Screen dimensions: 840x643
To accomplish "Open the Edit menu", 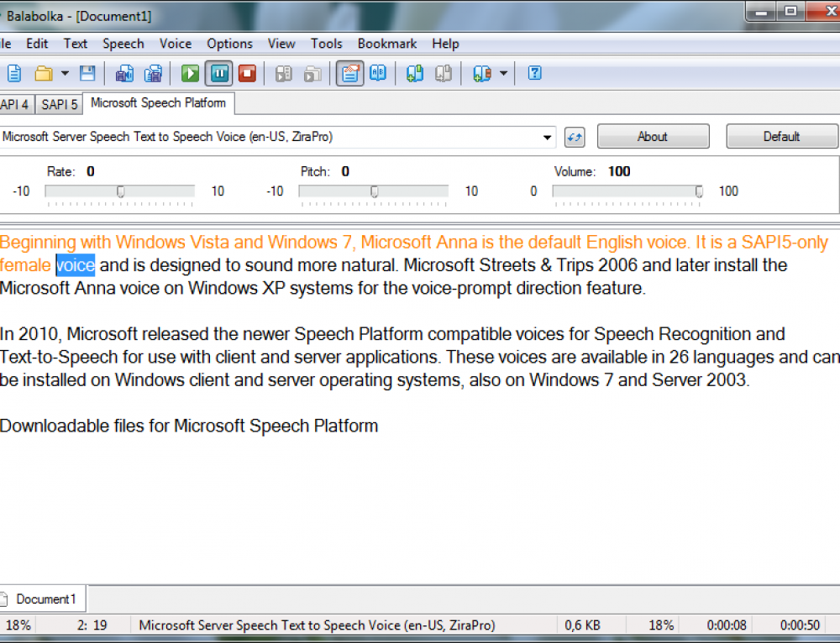I will [37, 44].
